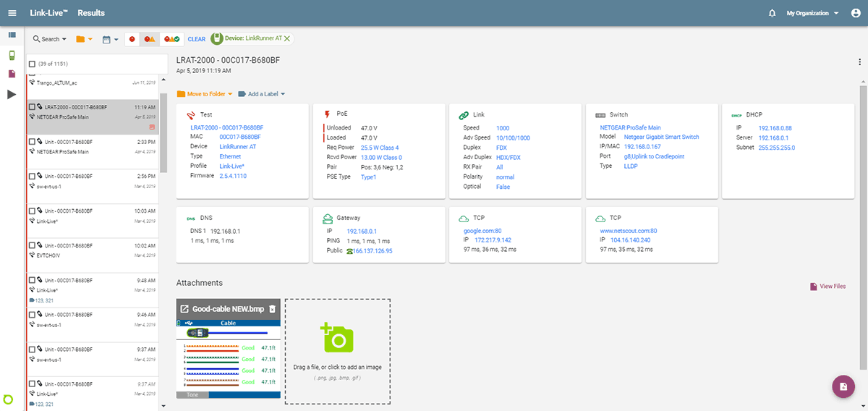Open the My Organization menu
Screen dimensions: 868x411
tap(814, 13)
